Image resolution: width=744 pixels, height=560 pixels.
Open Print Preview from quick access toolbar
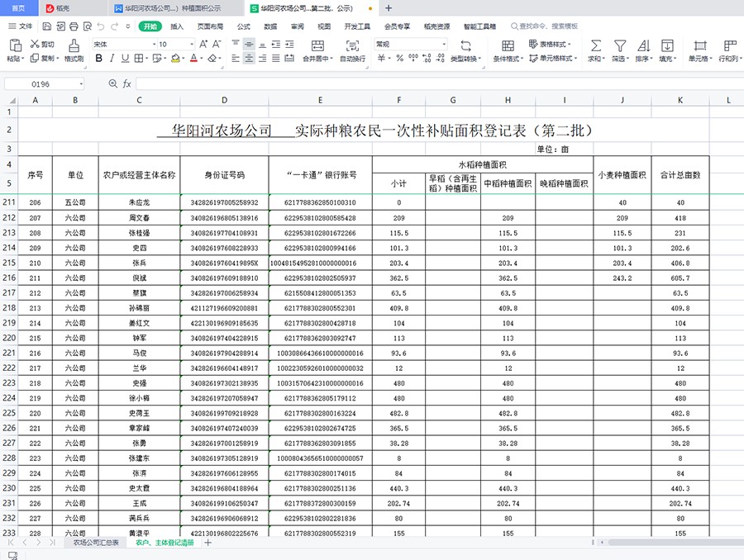(84, 26)
